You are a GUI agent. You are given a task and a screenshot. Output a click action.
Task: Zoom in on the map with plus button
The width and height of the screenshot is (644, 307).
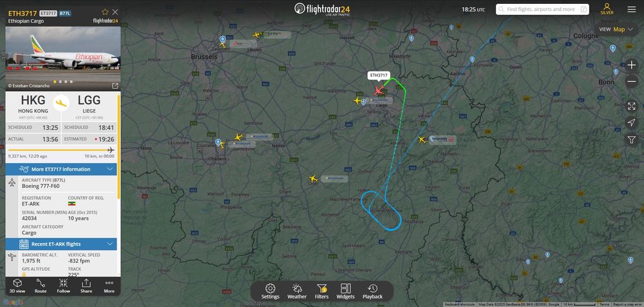click(631, 65)
